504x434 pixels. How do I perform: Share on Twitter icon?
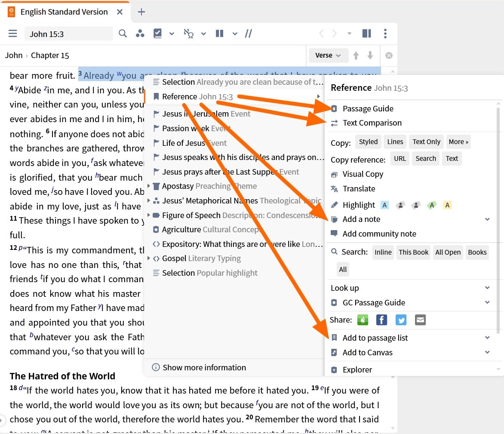click(x=401, y=320)
